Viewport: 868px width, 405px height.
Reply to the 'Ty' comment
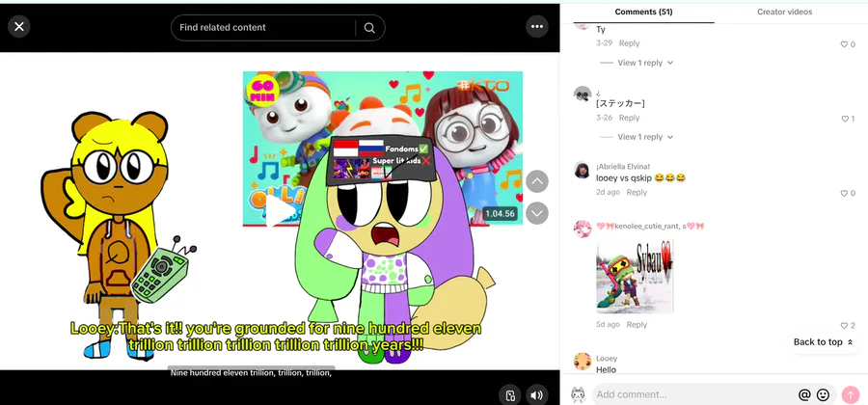click(x=629, y=43)
